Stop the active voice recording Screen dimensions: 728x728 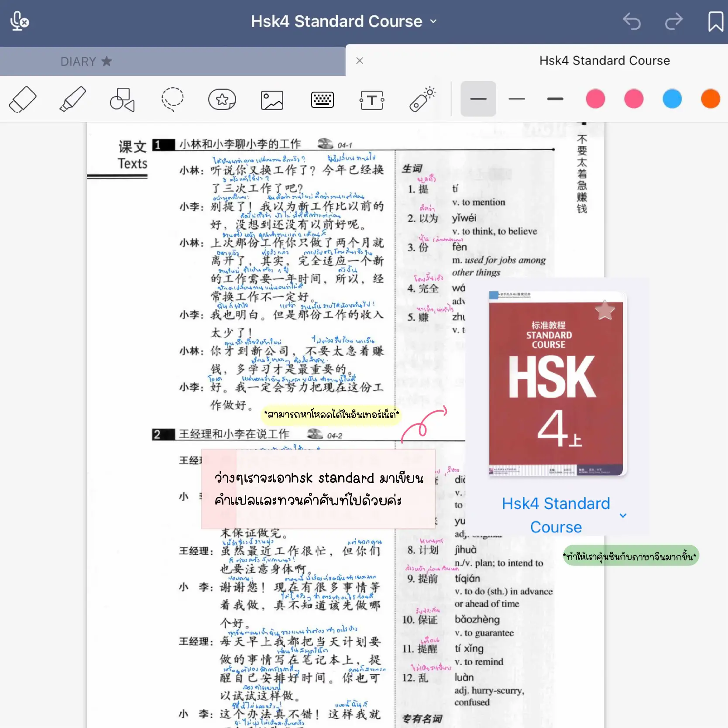[x=19, y=21]
